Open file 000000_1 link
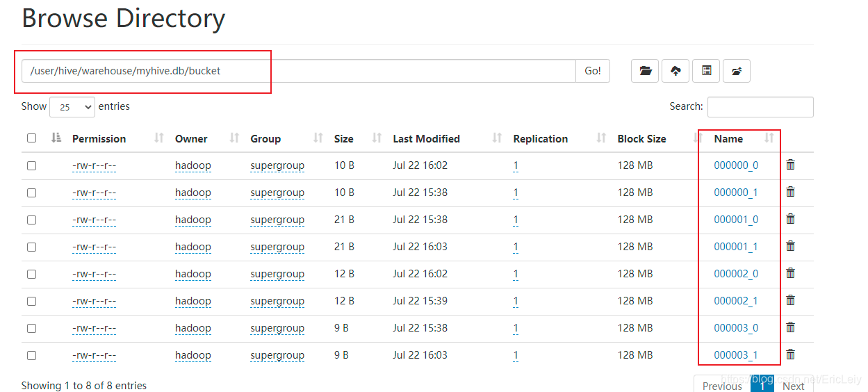 (736, 193)
